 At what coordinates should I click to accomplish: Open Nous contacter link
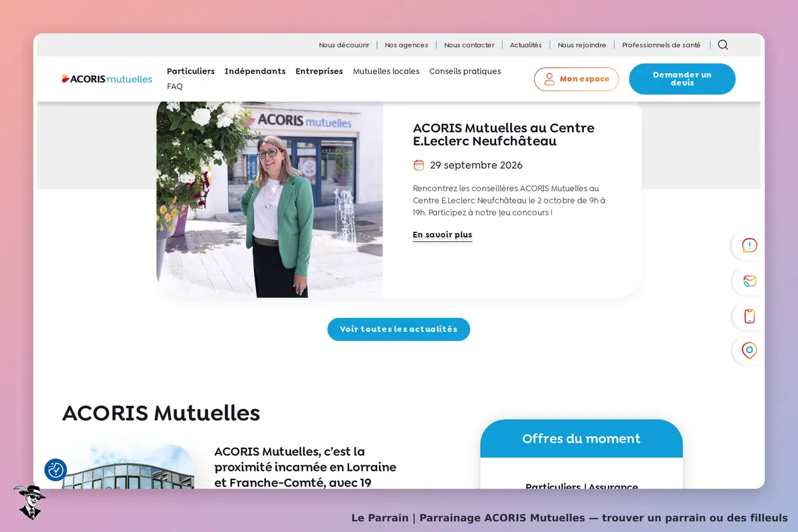click(x=469, y=45)
